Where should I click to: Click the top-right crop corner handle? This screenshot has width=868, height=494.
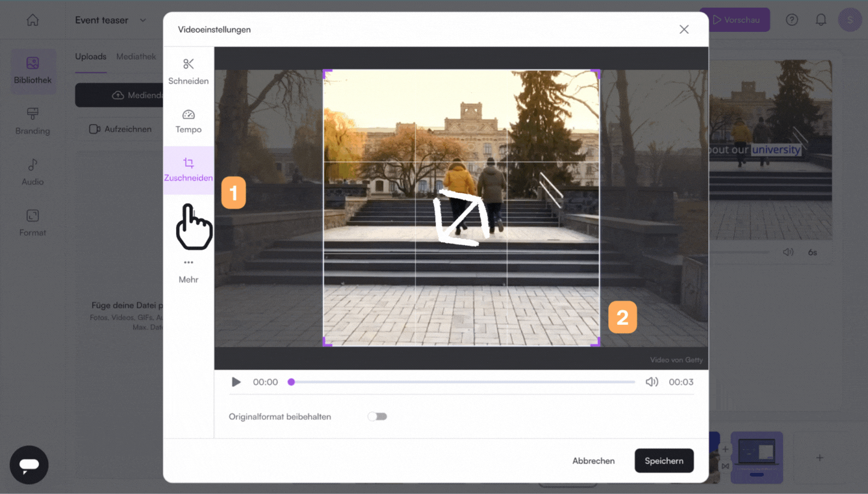[596, 73]
